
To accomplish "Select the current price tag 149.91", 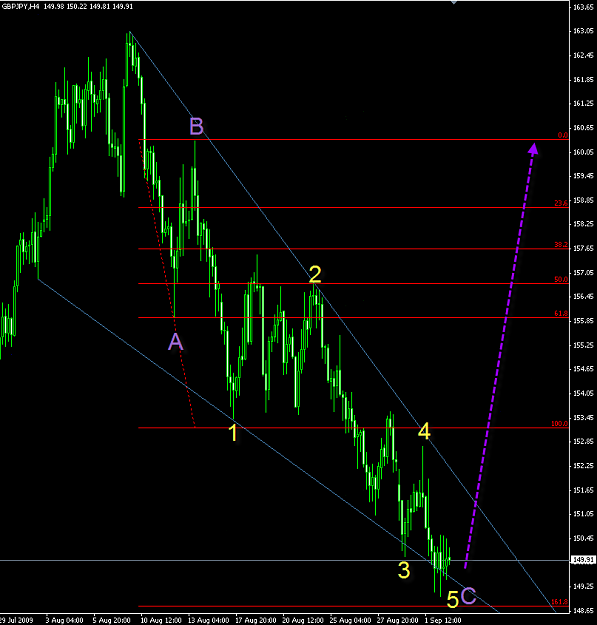I will [584, 560].
